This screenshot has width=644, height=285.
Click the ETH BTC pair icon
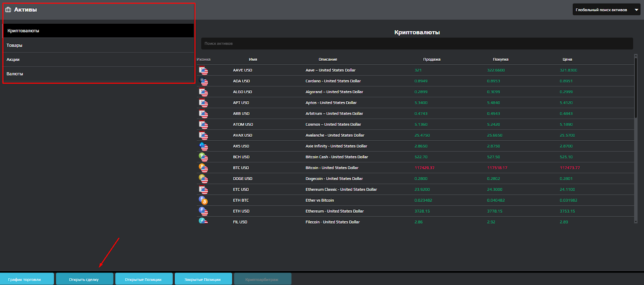tap(203, 201)
